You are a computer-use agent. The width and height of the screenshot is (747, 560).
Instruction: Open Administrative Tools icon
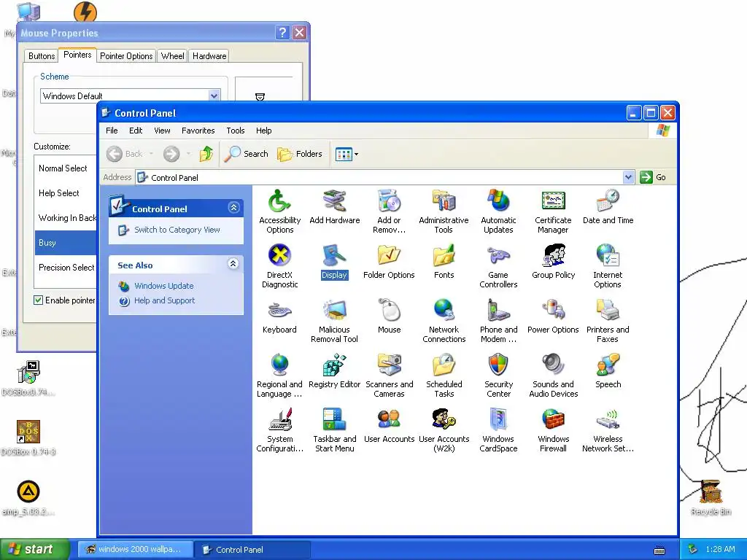pyautogui.click(x=444, y=211)
